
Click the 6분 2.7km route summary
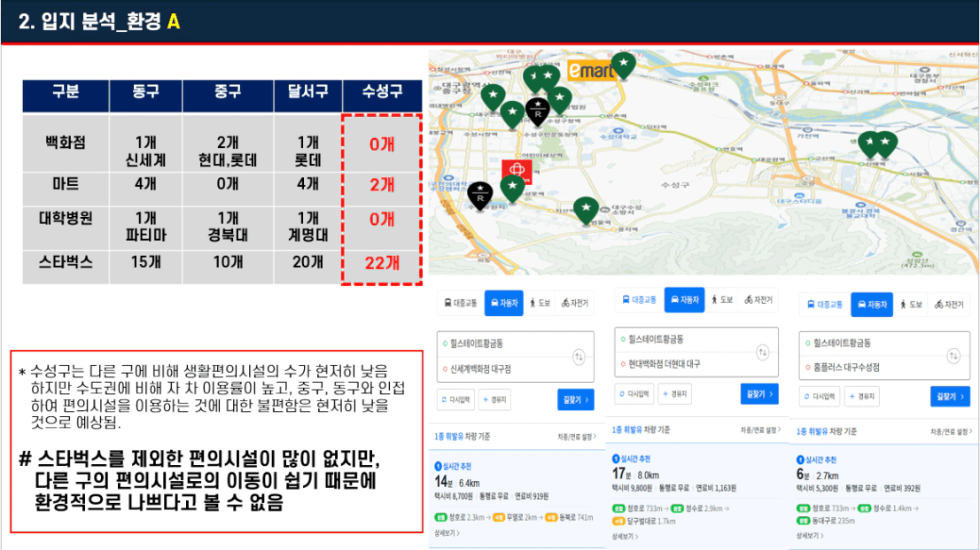[818, 475]
